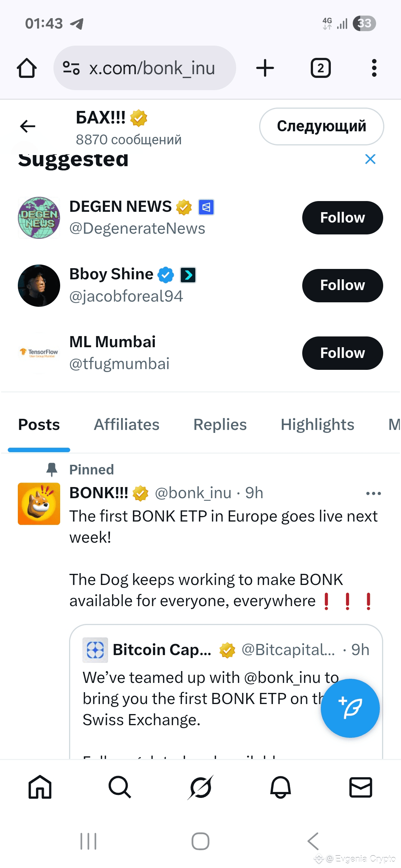
Task: Tap the floating compose post button
Action: click(x=350, y=708)
